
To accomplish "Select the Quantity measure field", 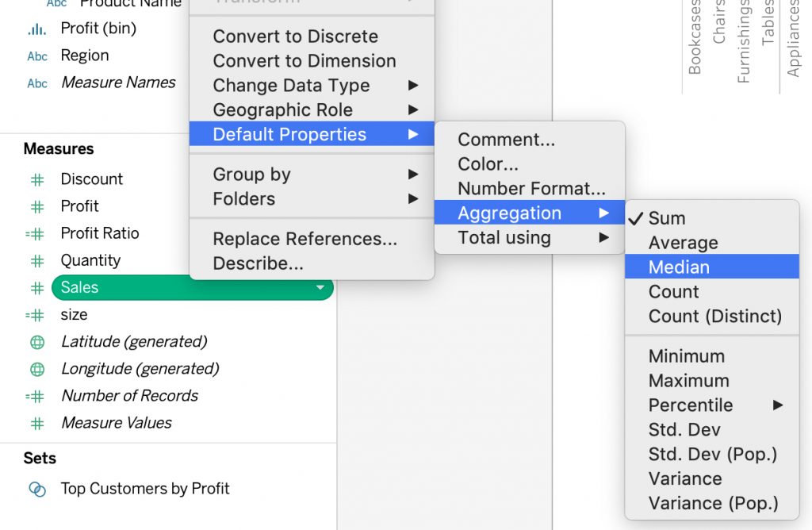I will [90, 260].
